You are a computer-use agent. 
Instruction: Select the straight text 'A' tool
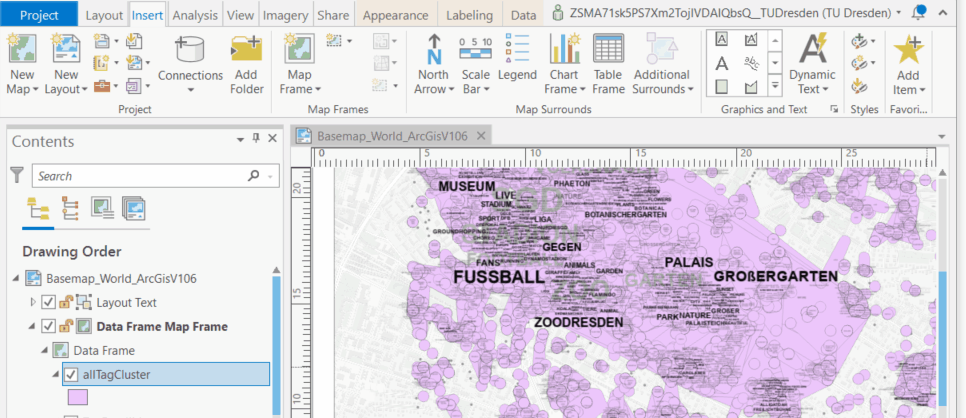click(722, 64)
